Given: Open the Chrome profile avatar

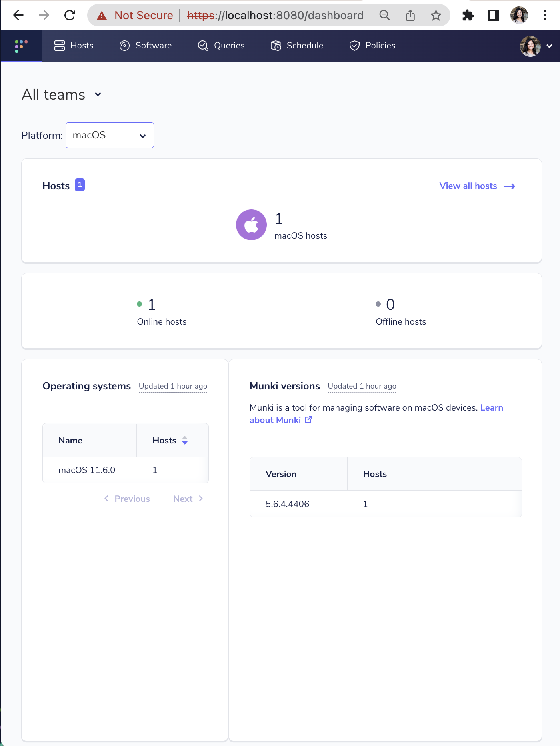Looking at the screenshot, I should [x=519, y=16].
